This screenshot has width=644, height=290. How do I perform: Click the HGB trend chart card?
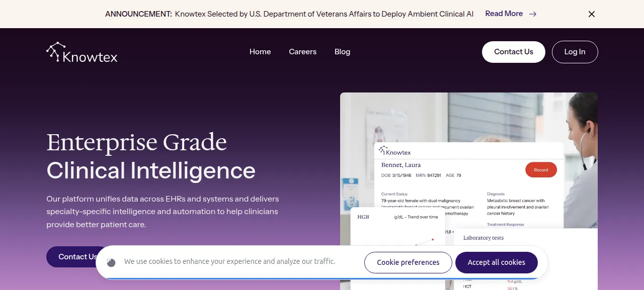coord(397,227)
